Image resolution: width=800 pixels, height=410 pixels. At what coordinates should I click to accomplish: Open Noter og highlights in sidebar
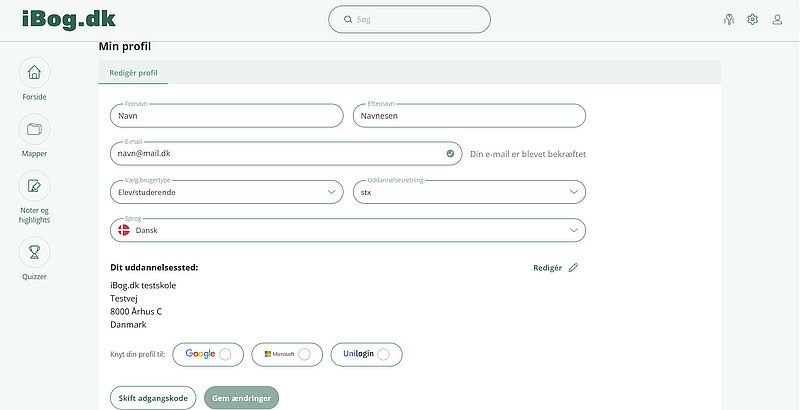[34, 186]
